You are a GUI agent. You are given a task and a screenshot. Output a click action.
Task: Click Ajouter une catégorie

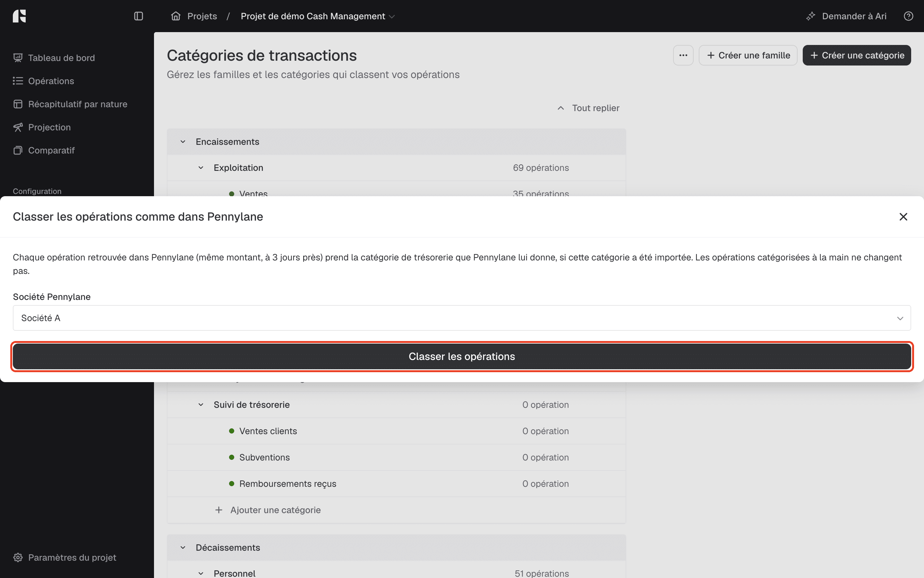pyautogui.click(x=268, y=510)
